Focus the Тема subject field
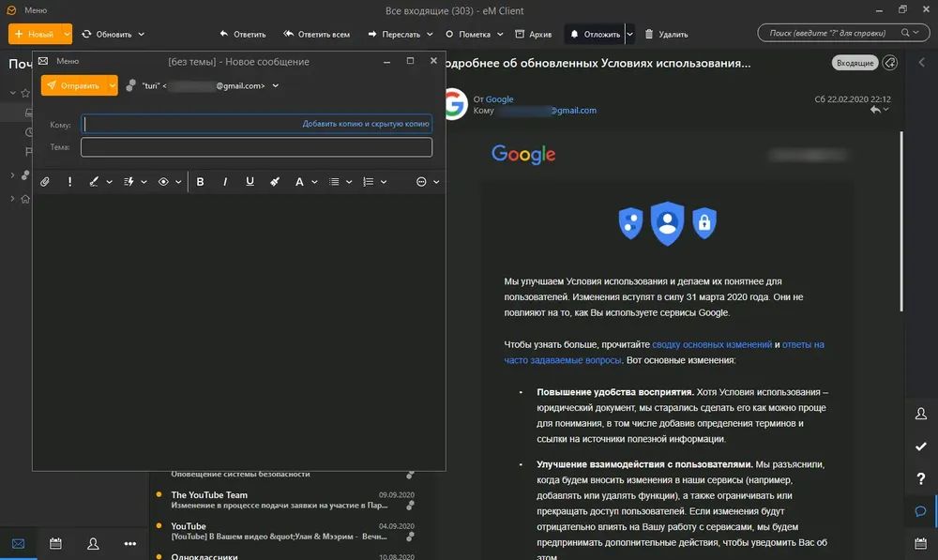The height and width of the screenshot is (560, 938). (257, 147)
